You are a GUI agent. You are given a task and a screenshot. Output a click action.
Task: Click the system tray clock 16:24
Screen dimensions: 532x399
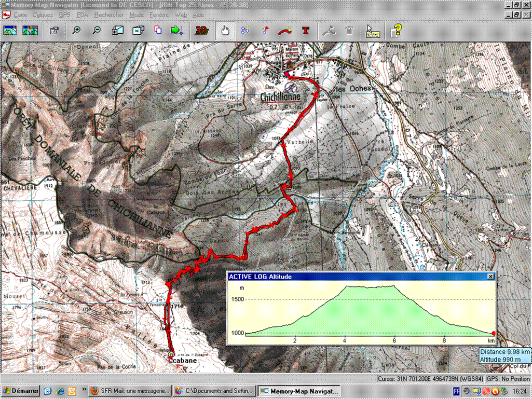[x=520, y=391]
